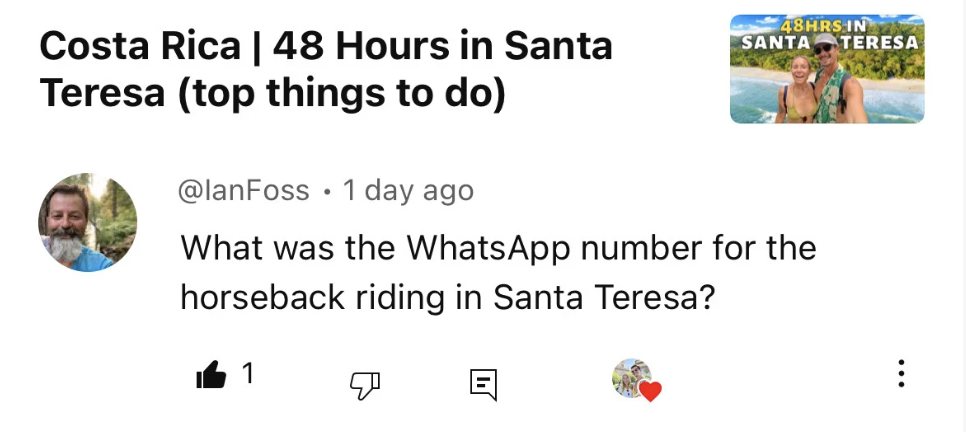Open IanFoss's bearded profile picture
The height and width of the screenshot is (432, 966).
point(87,222)
